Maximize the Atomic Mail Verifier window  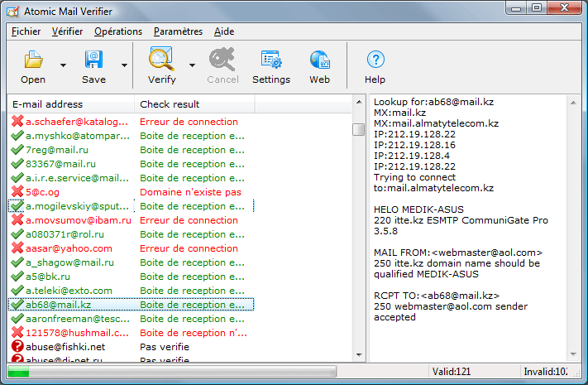pos(537,8)
